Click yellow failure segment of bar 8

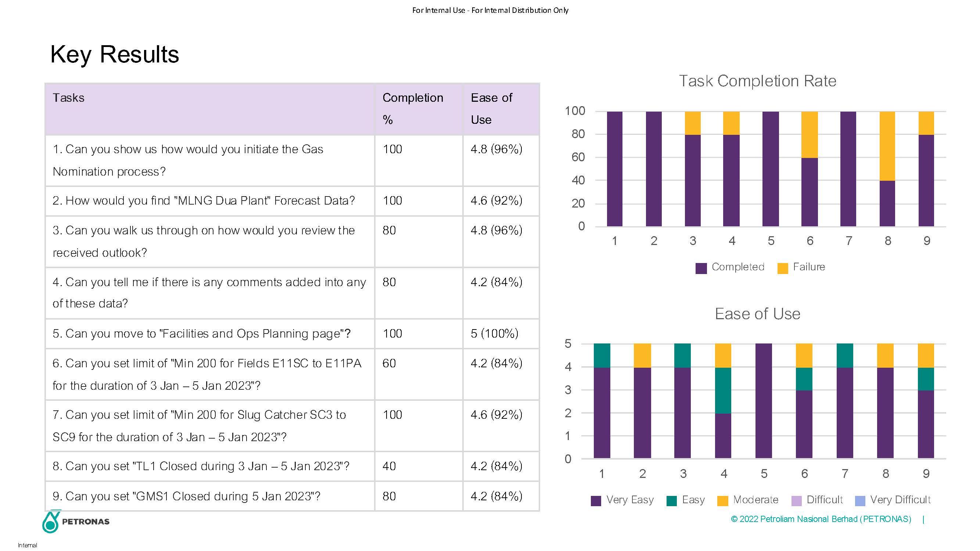click(887, 146)
